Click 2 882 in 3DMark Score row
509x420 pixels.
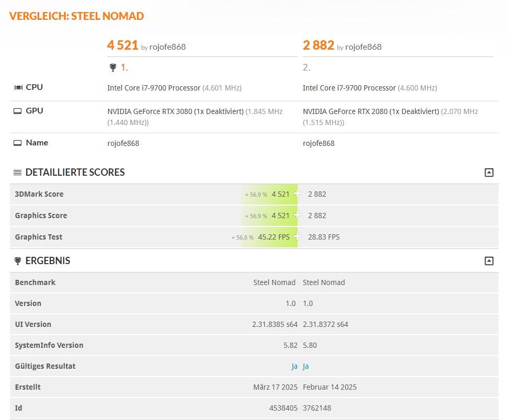click(317, 194)
